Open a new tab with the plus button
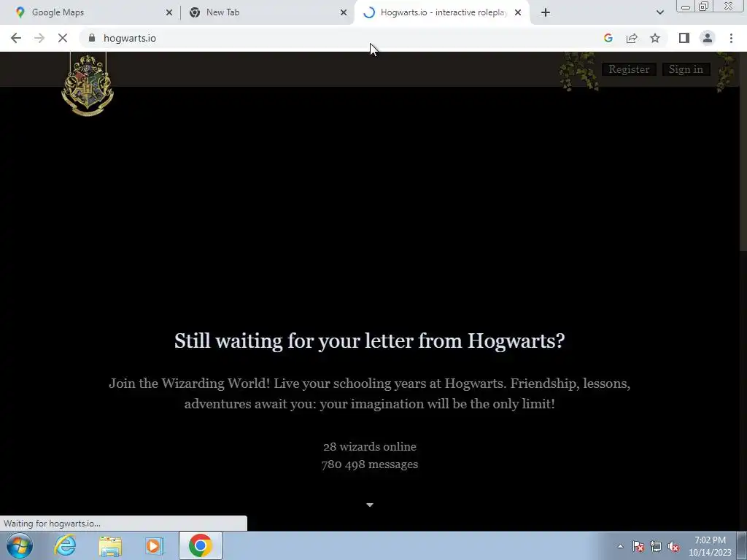Screen dimensions: 747x560 click(x=546, y=12)
